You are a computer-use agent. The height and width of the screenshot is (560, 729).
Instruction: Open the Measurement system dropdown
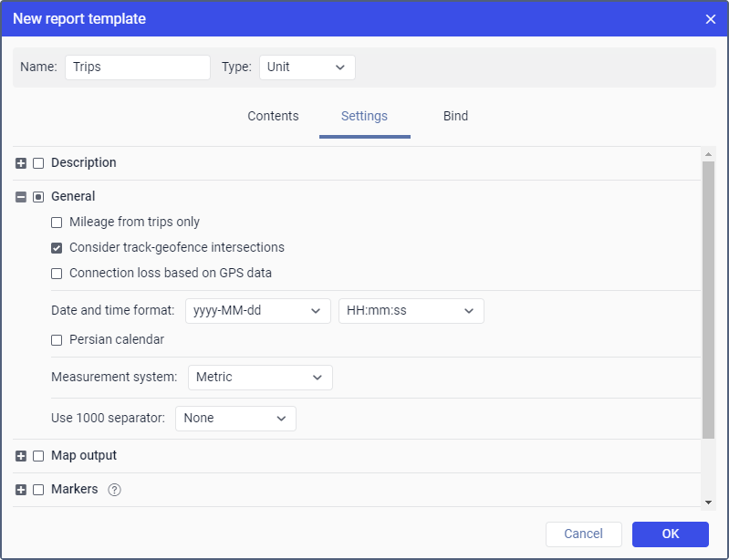(260, 378)
